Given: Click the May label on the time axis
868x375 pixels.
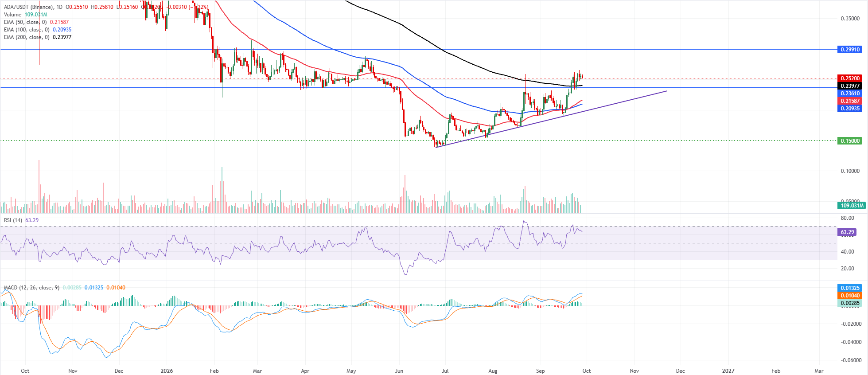Looking at the screenshot, I should click(351, 371).
